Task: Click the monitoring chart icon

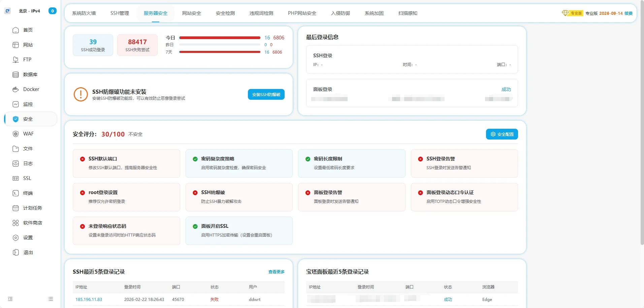Action: click(x=15, y=104)
